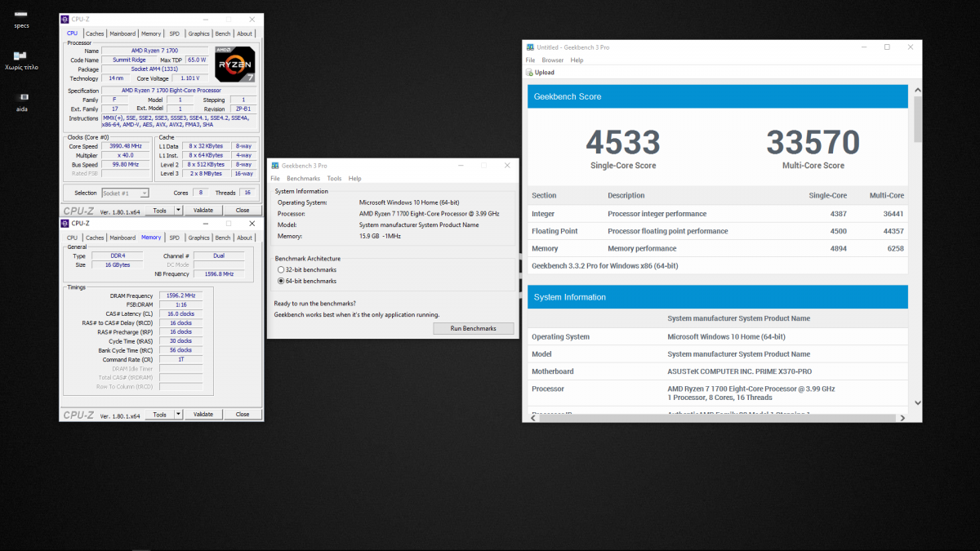The height and width of the screenshot is (551, 980).
Task: Click the CPU-Z title icon in the Memory tab window
Action: pos(65,223)
